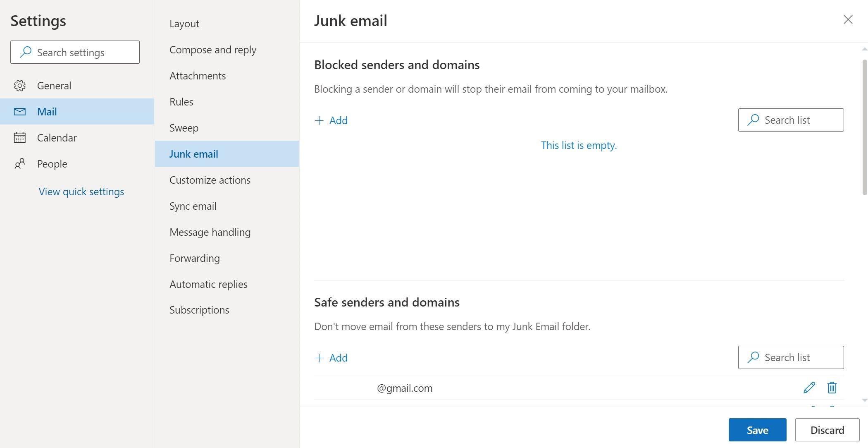
Task: Click the People icon in the settings sidebar
Action: 19,164
